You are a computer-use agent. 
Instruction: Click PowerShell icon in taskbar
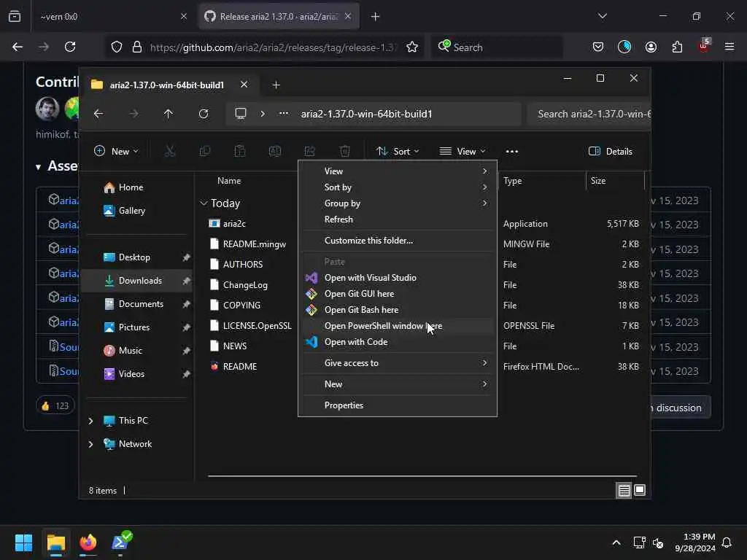pyautogui.click(x=120, y=542)
